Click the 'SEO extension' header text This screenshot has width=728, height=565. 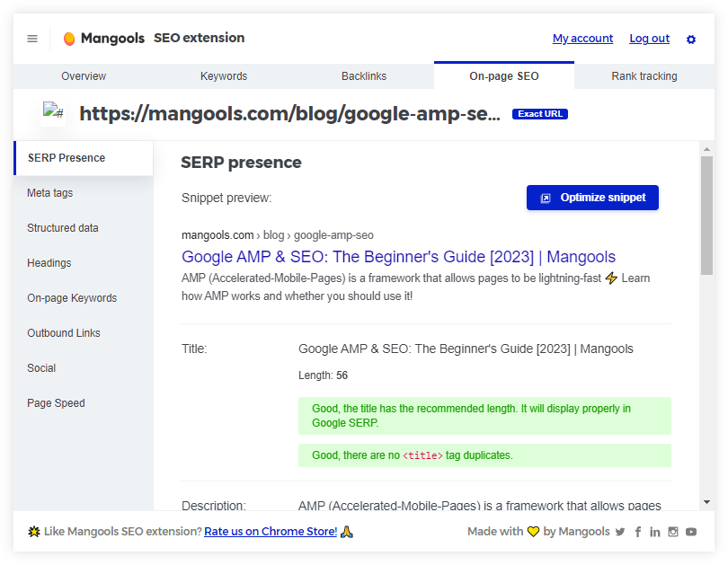(x=200, y=38)
